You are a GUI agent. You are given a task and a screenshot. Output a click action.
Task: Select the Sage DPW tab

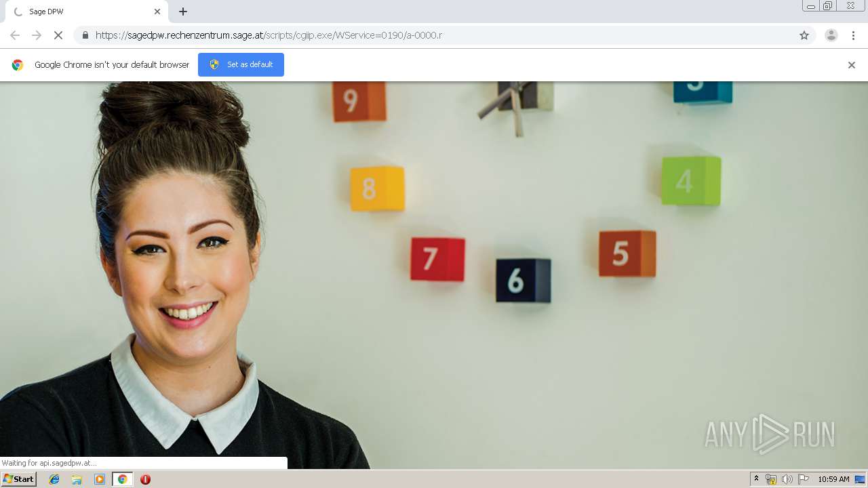pos(86,12)
